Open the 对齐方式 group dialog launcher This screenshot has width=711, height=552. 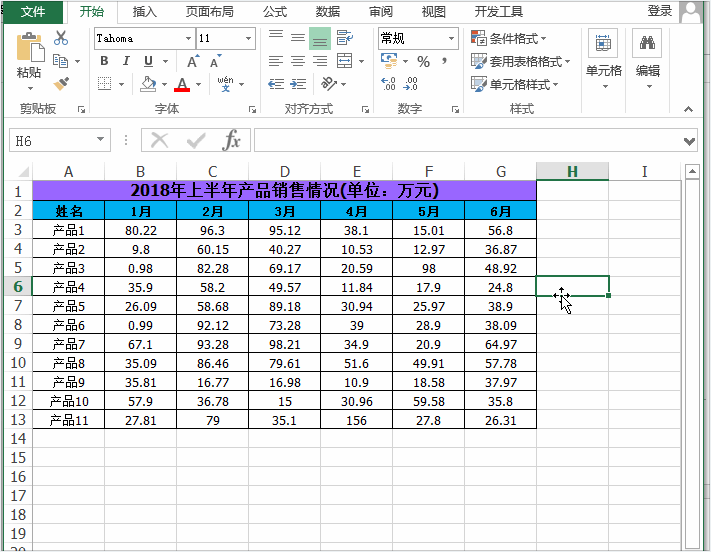(365, 109)
